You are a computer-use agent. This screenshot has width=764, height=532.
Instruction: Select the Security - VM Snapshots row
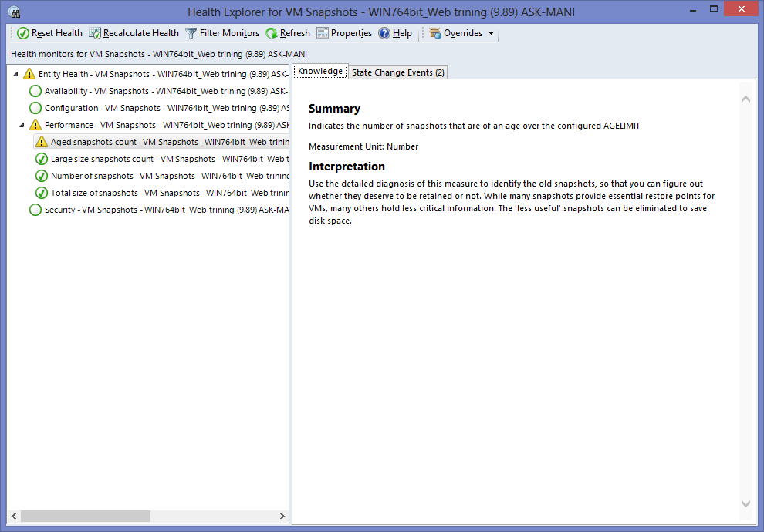[x=166, y=210]
